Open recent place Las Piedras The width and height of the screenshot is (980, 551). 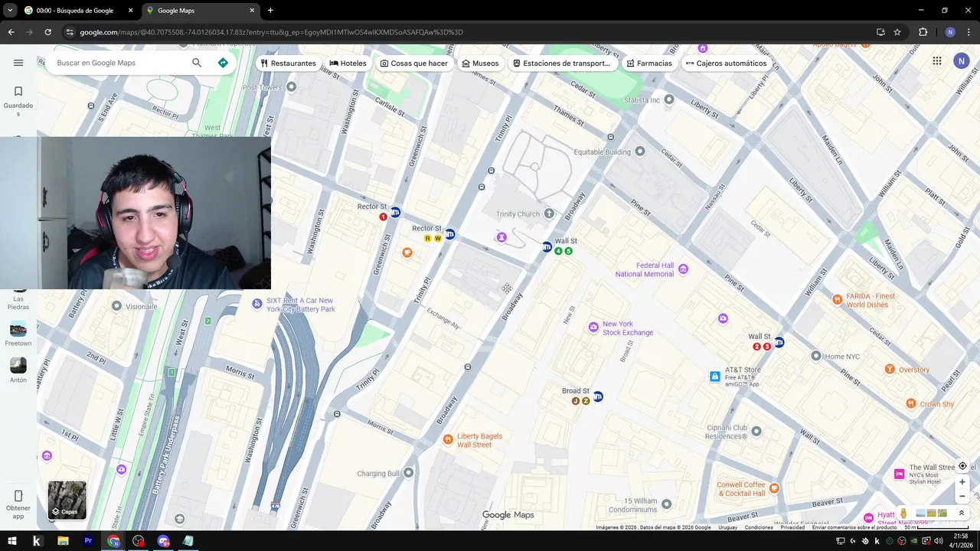(18, 301)
